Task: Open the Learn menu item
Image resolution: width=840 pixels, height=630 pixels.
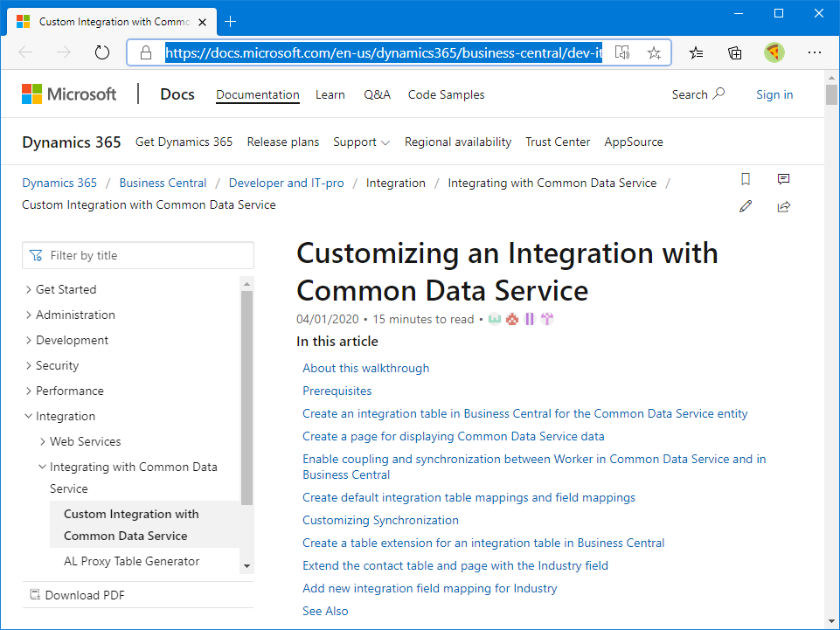Action: (x=330, y=95)
